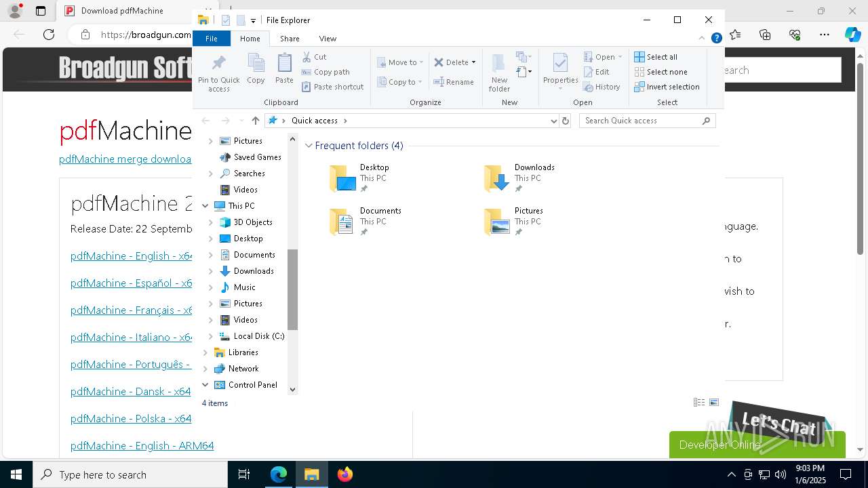Click the Paste ribbon icon
Viewport: 868px width, 488px height.
pos(284,68)
